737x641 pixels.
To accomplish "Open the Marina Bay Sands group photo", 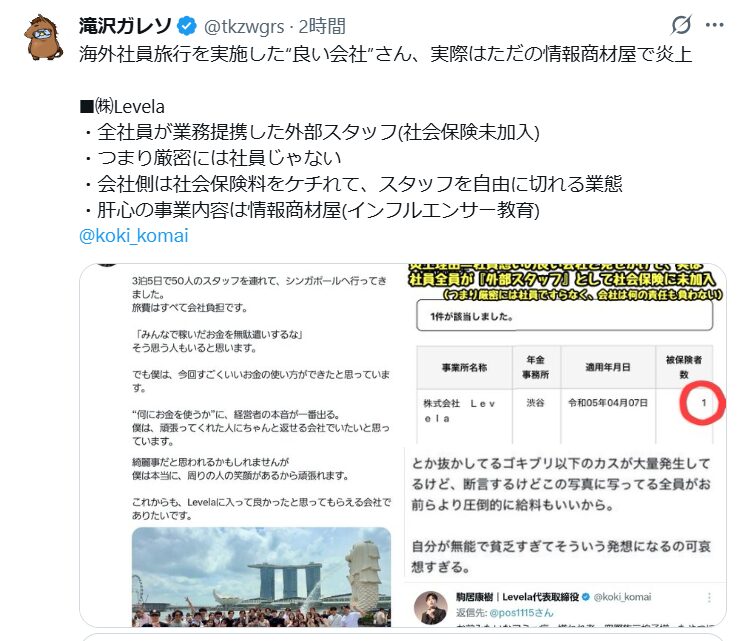I will point(261,577).
